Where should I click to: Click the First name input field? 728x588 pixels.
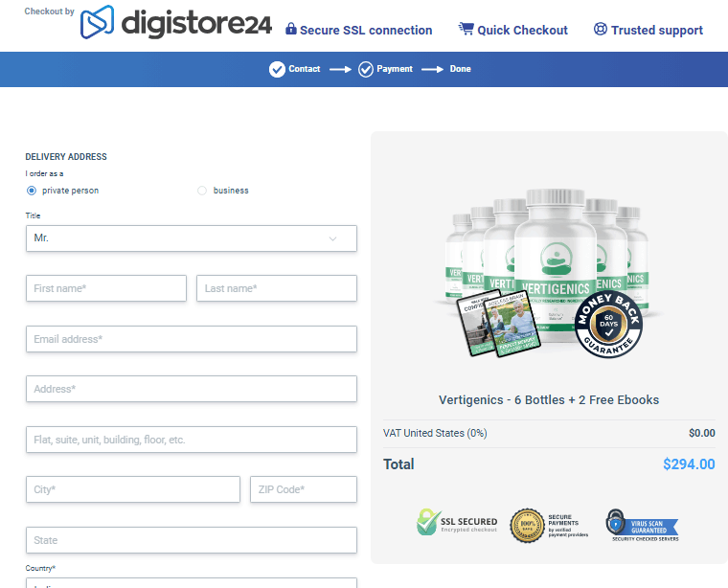105,288
